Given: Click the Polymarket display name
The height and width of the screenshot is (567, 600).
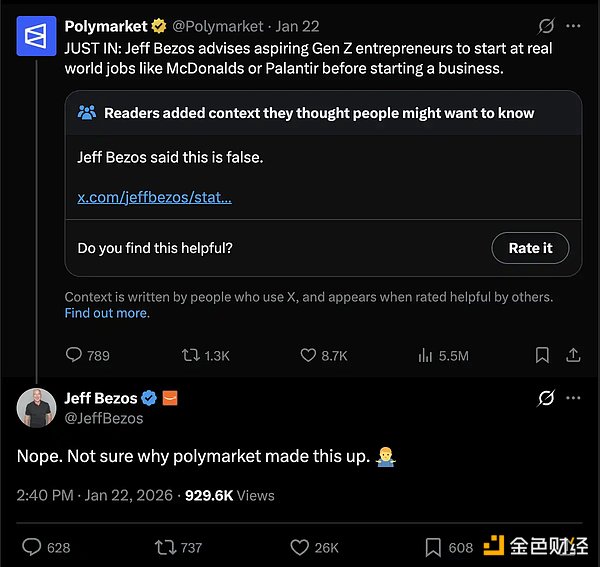Looking at the screenshot, I should click(106, 26).
